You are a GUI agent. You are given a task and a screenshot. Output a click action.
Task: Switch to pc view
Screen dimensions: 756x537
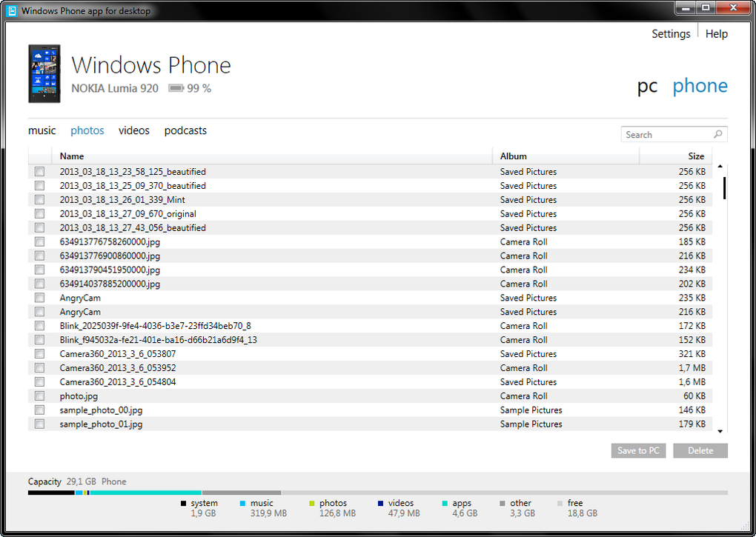click(x=648, y=86)
